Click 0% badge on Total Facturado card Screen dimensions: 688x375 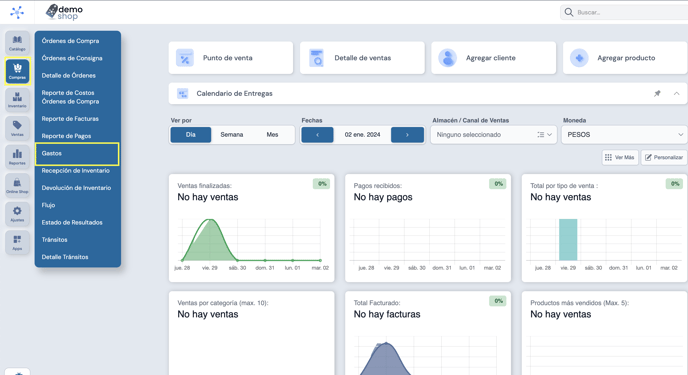click(x=498, y=301)
